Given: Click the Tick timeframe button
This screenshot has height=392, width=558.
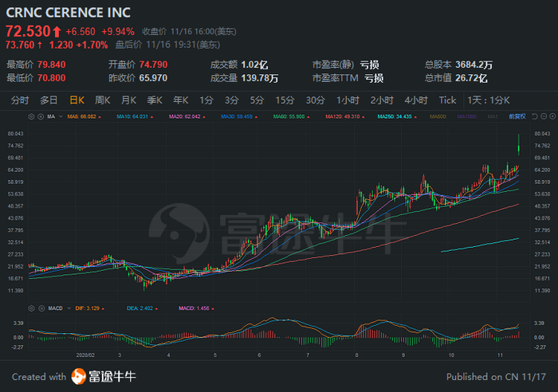Looking at the screenshot, I should pos(448,100).
